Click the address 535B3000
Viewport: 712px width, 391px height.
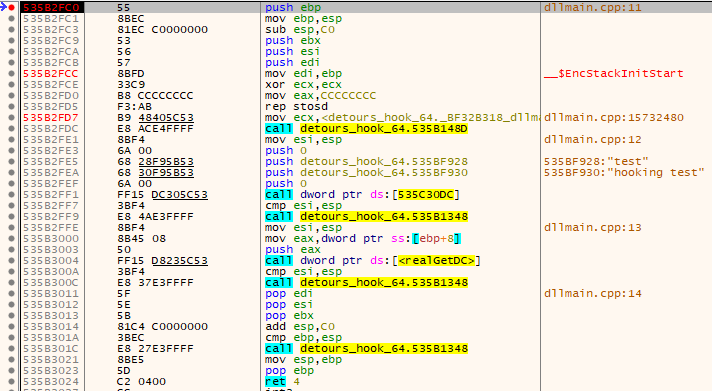point(51,238)
